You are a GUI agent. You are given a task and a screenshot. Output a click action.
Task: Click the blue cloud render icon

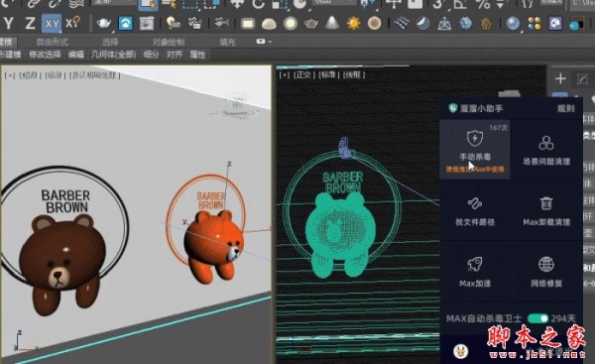click(125, 24)
